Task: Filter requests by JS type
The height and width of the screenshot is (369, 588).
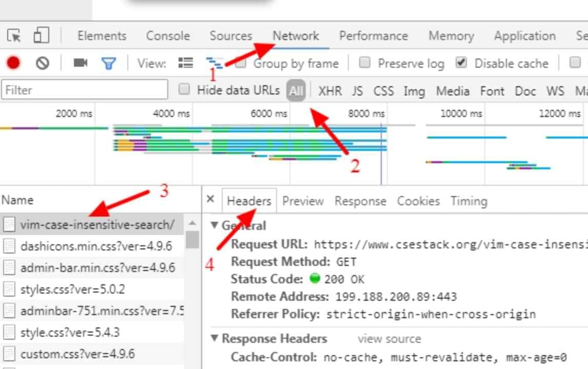Action: (358, 91)
